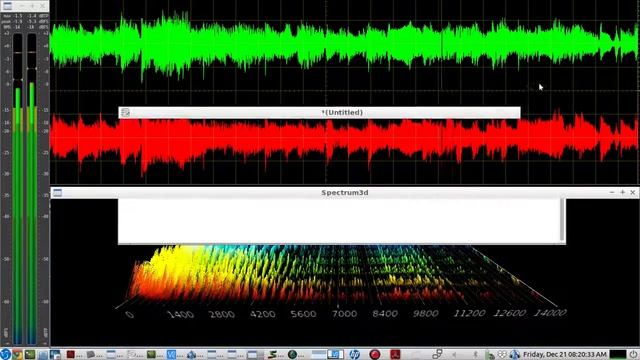This screenshot has width=640, height=360.
Task: Click the red circle record icon
Action: coord(375,354)
